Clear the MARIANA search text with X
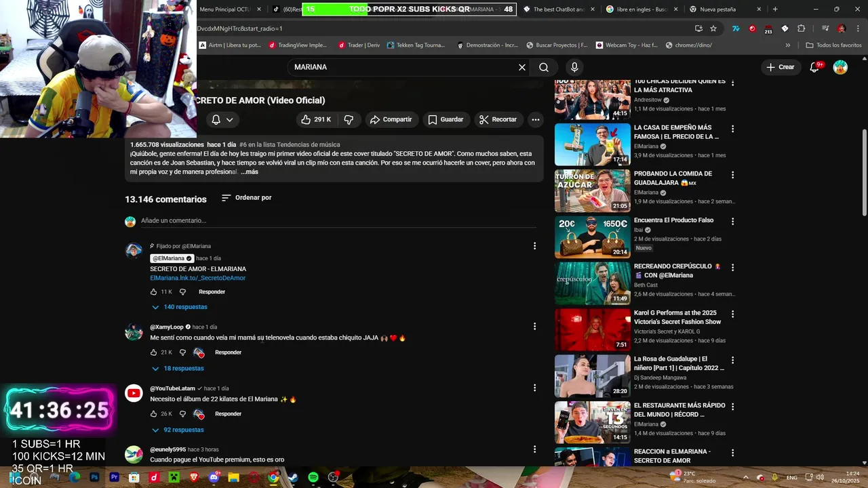The width and height of the screenshot is (868, 488). click(x=522, y=67)
